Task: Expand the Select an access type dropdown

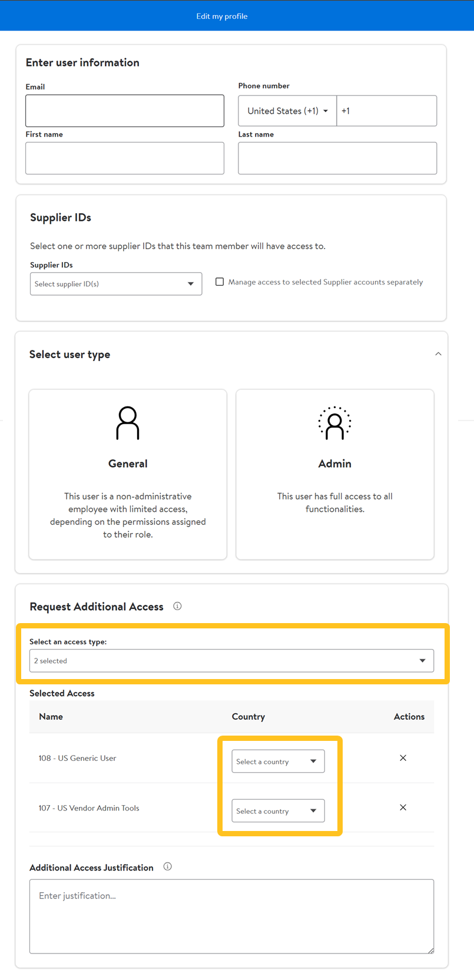Action: click(231, 661)
